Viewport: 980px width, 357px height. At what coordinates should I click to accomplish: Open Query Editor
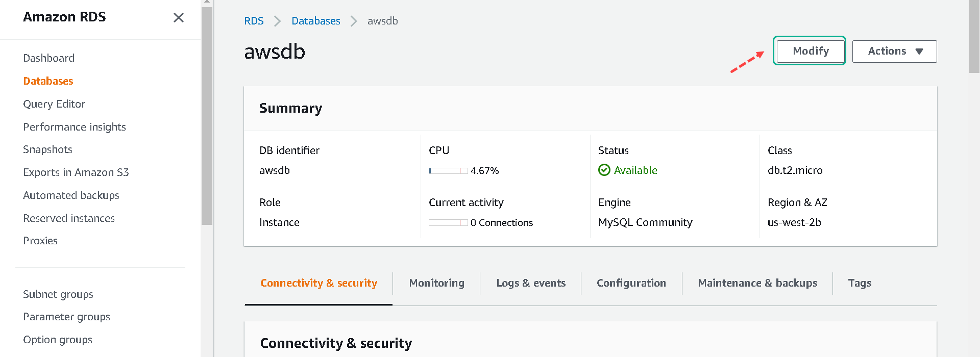click(x=54, y=104)
